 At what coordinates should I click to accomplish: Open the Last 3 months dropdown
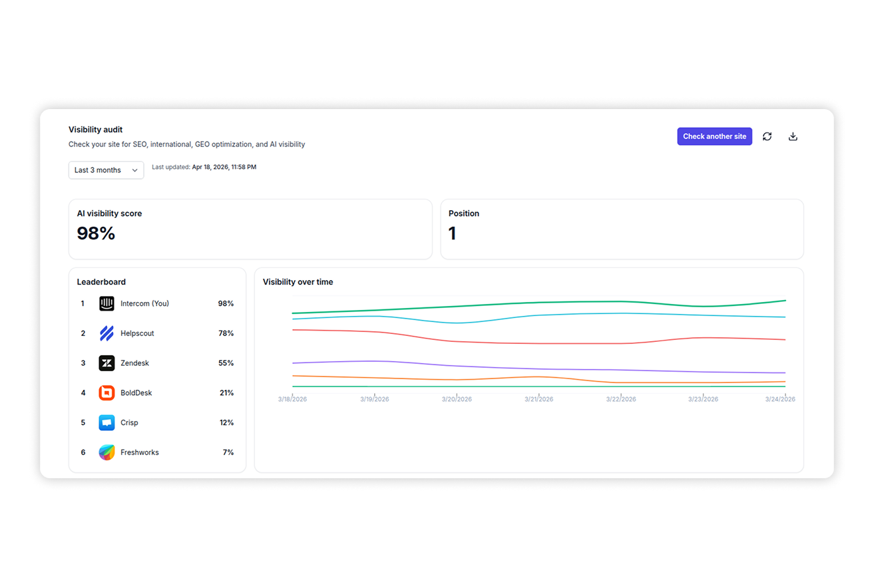pyautogui.click(x=106, y=170)
